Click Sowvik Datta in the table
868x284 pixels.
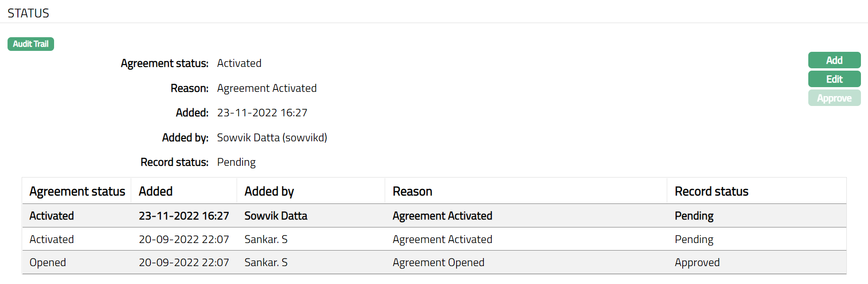coord(276,216)
